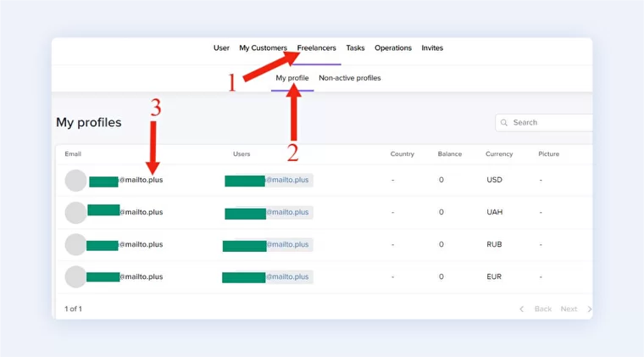Click the UAH currency cell
This screenshot has width=644, height=357.
pyautogui.click(x=495, y=212)
